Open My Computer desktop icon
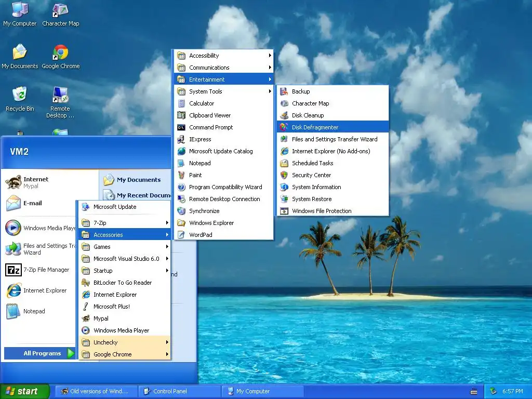The height and width of the screenshot is (399, 532). (20, 14)
